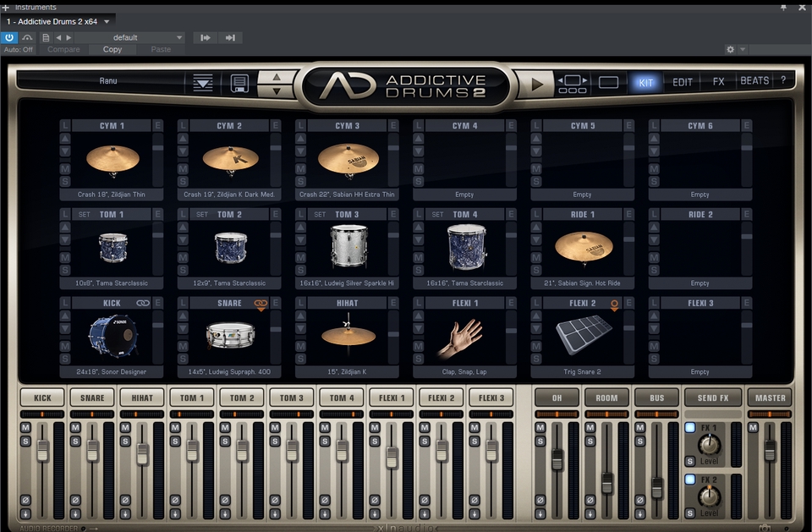Click the Master volume fader

click(x=770, y=450)
